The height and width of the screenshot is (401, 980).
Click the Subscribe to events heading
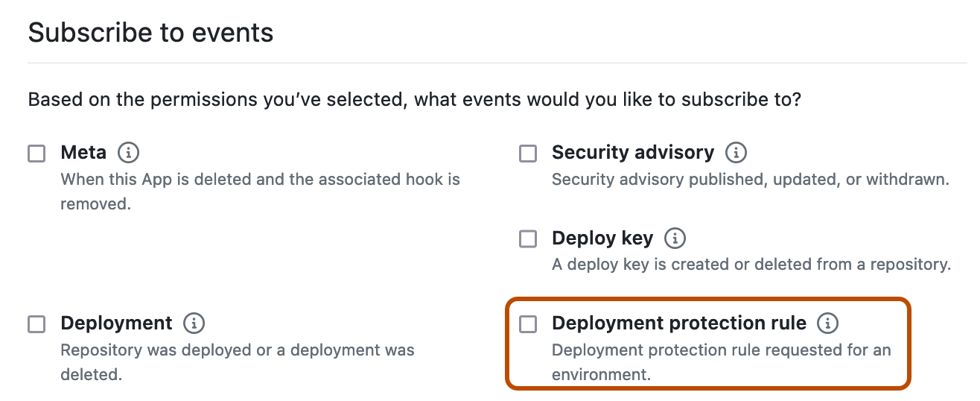click(x=150, y=33)
